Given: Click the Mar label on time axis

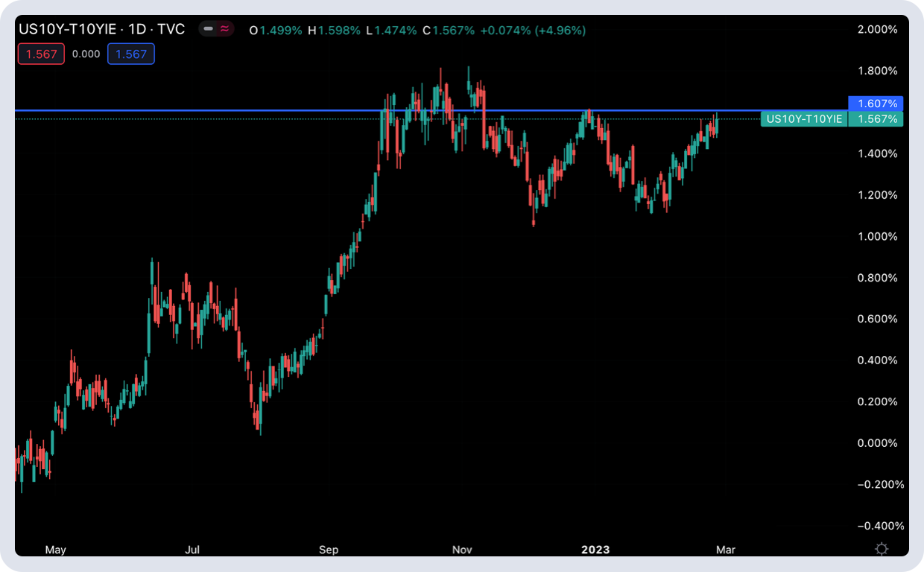Looking at the screenshot, I should (x=725, y=550).
